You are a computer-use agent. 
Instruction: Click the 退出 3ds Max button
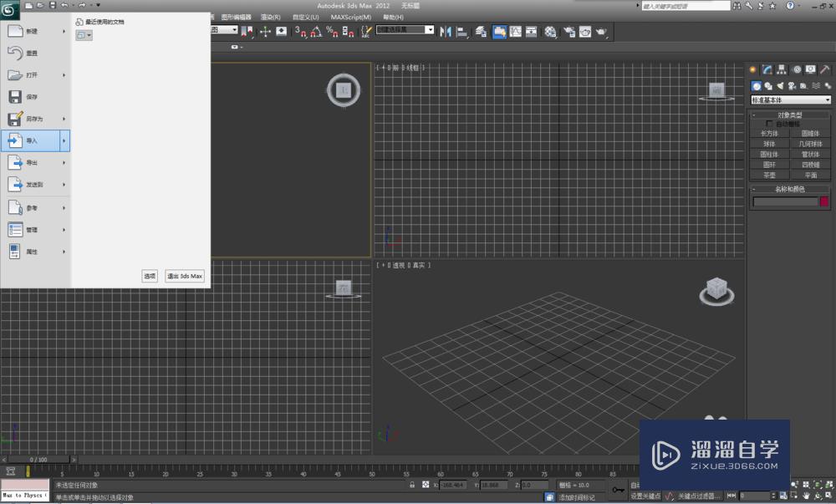pyautogui.click(x=185, y=276)
